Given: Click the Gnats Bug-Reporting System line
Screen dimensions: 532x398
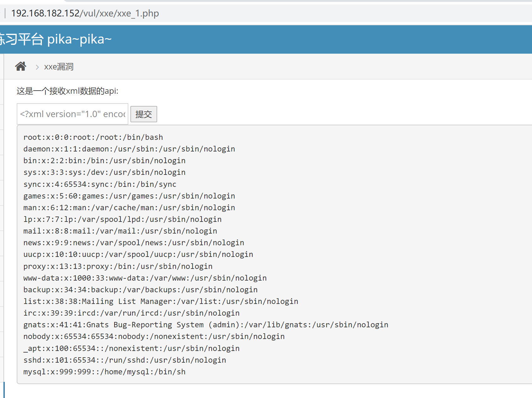Looking at the screenshot, I should tap(206, 325).
